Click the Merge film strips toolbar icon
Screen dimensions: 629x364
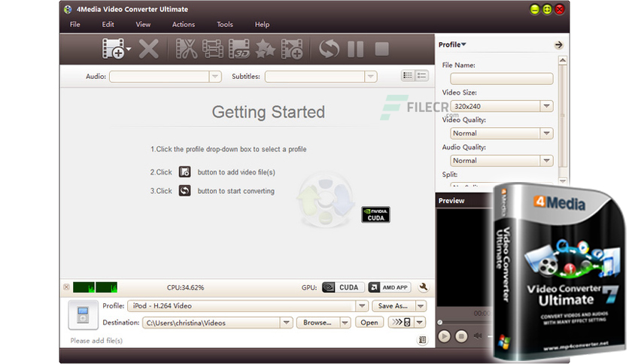coord(213,49)
